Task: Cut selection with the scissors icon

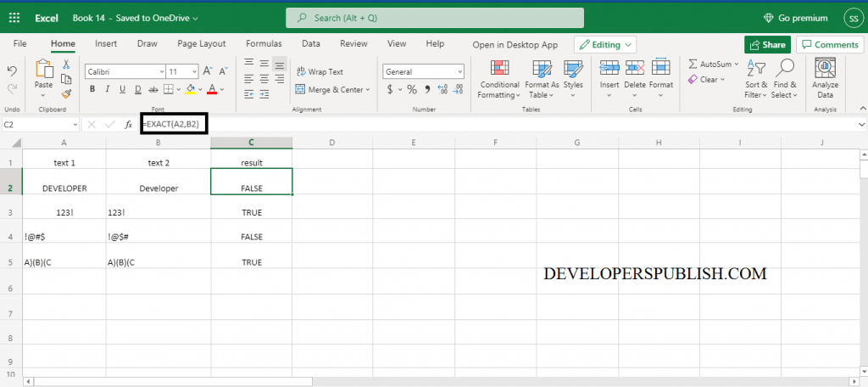Action: [66, 64]
